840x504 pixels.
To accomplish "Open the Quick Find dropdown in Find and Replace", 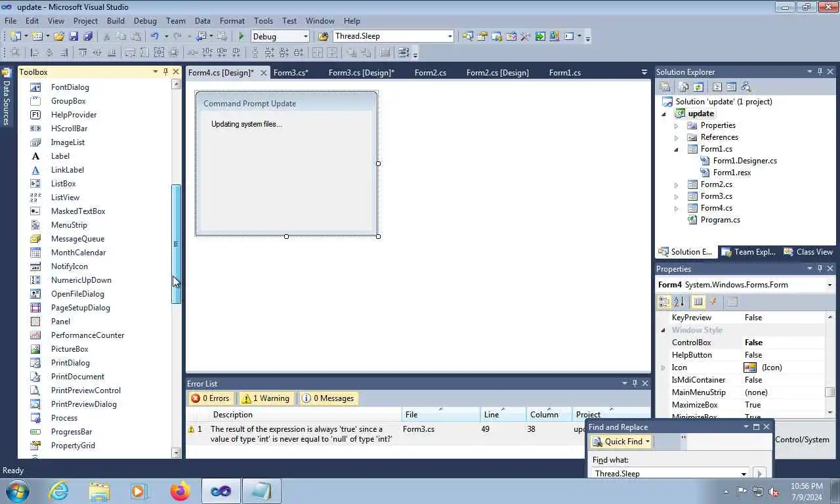I will (x=647, y=442).
